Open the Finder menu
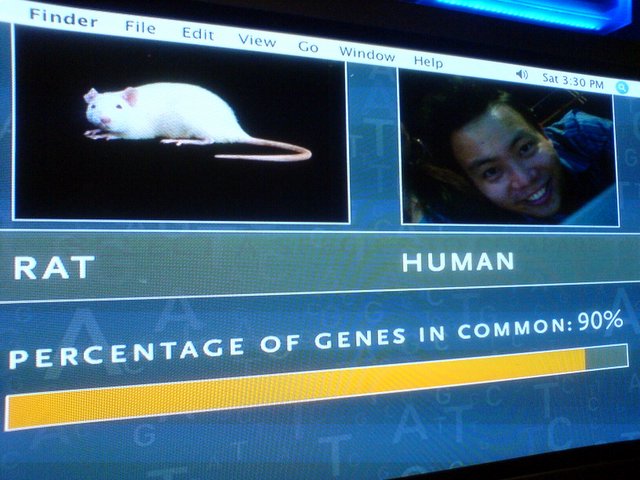The height and width of the screenshot is (480, 640). point(64,18)
